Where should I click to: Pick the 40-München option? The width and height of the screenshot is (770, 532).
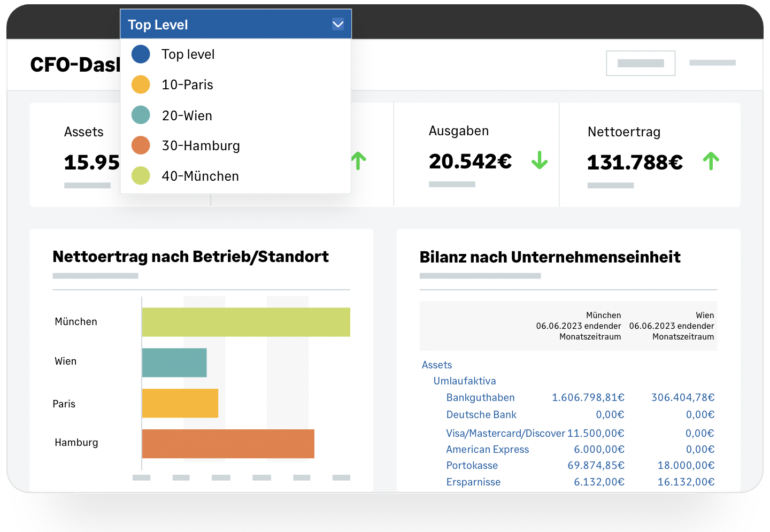tap(200, 176)
